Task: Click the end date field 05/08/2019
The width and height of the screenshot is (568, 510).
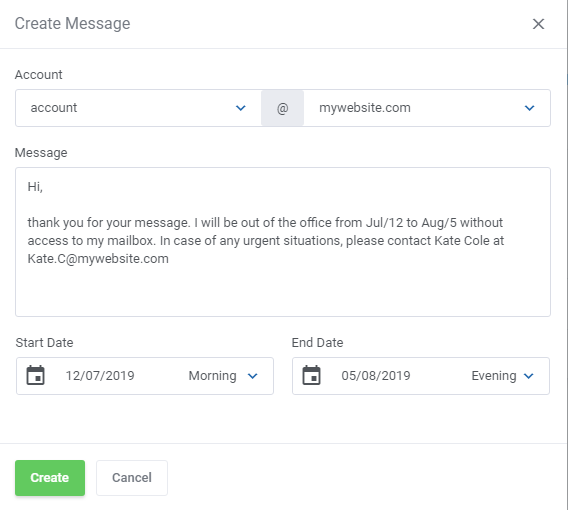Action: tap(376, 376)
